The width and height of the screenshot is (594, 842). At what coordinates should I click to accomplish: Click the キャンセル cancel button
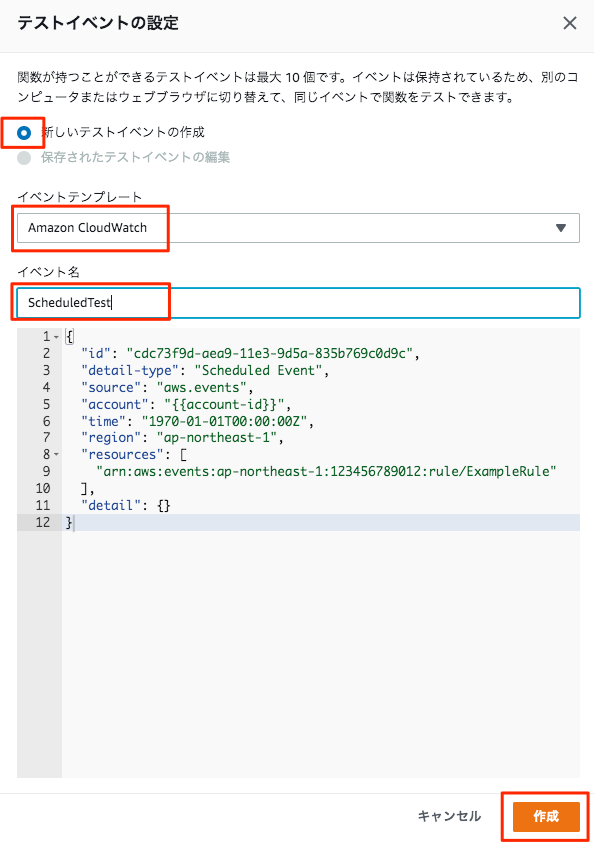point(449,816)
